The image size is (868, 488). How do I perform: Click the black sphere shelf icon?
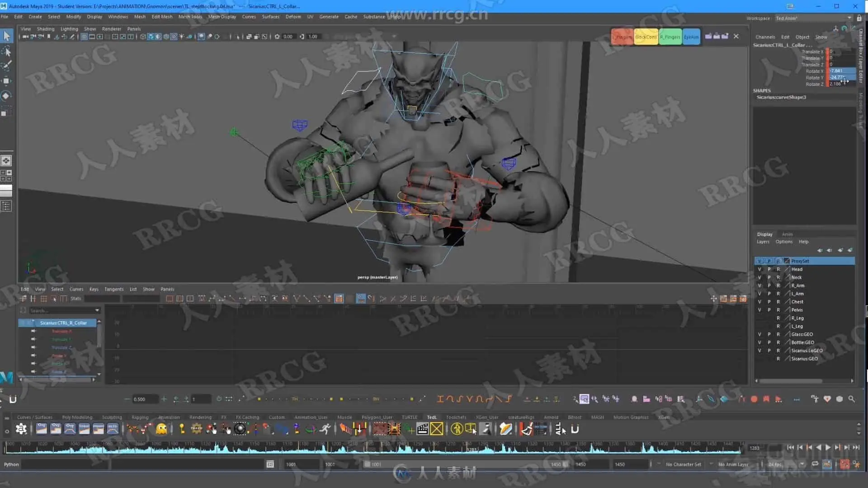coord(240,429)
